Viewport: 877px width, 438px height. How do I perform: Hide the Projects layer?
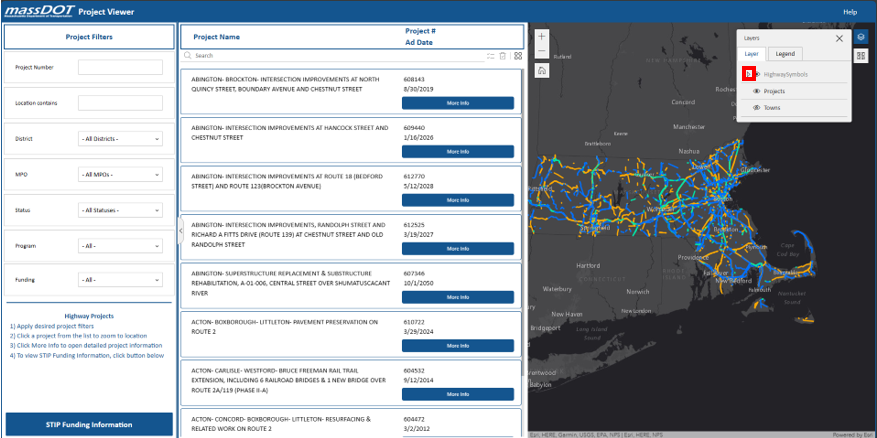click(x=757, y=91)
